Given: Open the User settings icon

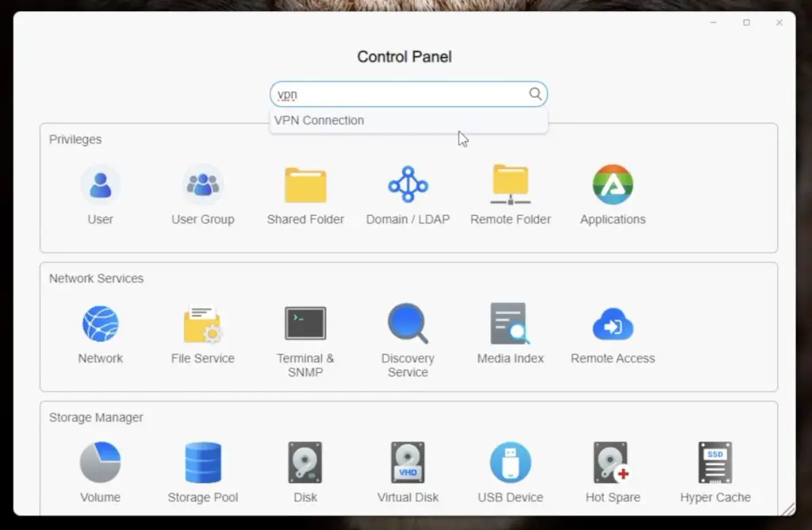Looking at the screenshot, I should (x=100, y=186).
